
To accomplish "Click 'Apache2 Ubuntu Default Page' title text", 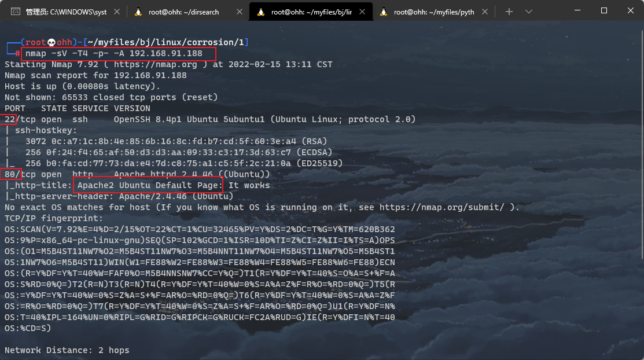I will 148,185.
